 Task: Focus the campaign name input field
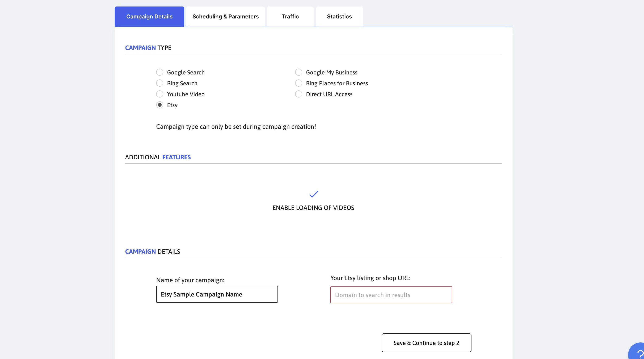[217, 294]
